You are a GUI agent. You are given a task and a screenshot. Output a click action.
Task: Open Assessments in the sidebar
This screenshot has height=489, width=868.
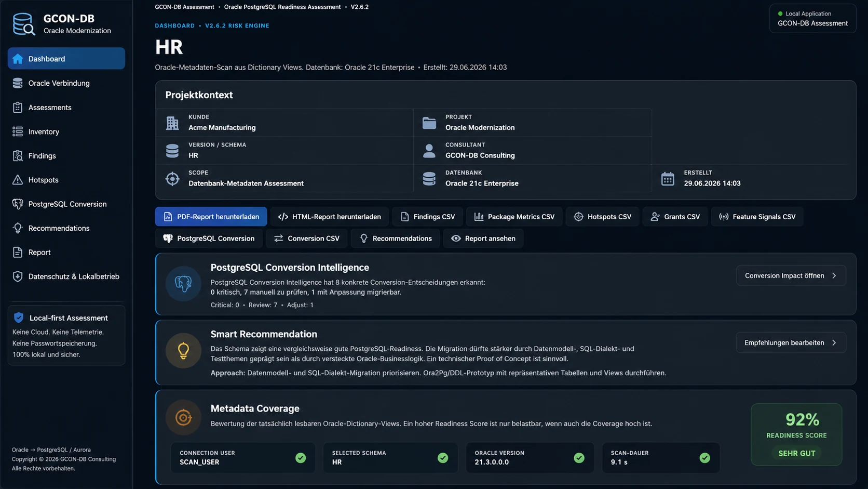tap(66, 108)
